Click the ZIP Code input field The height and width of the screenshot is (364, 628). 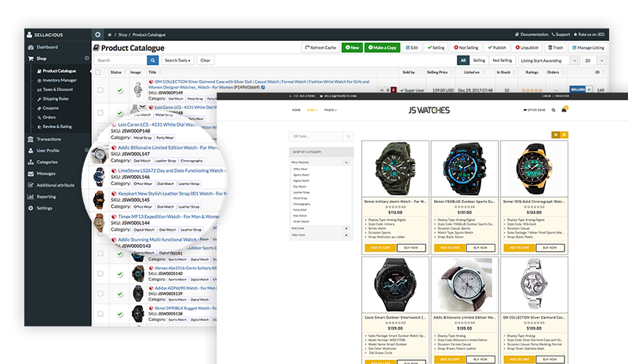coord(316,136)
